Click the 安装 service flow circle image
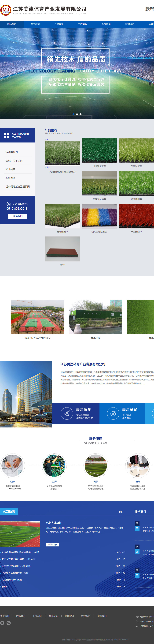This screenshot has width=154, height=644. pos(96,466)
